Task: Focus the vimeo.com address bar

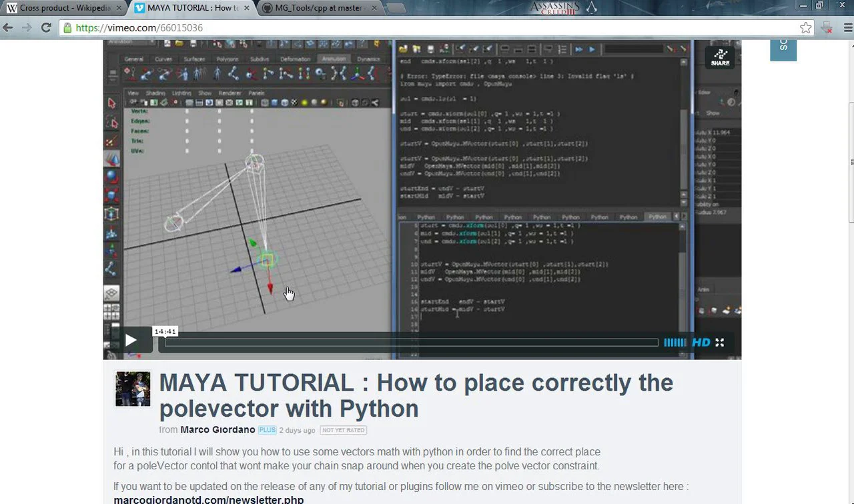Action: pos(434,28)
